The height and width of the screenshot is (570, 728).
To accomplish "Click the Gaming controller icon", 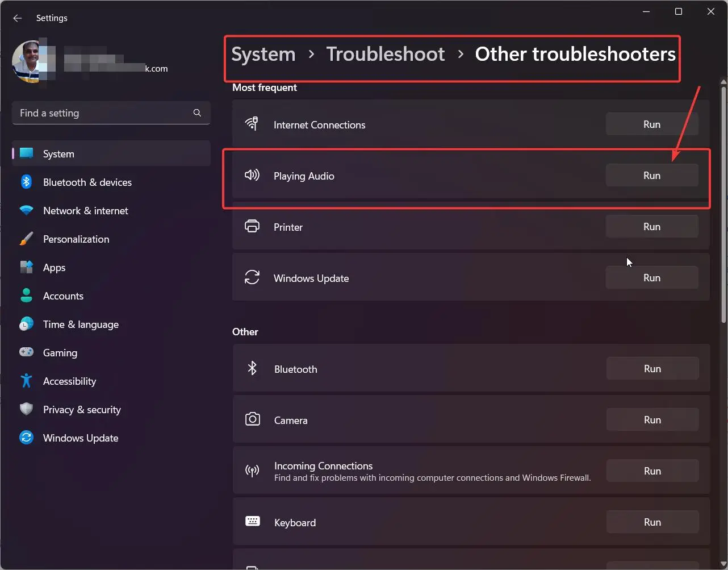I will (27, 352).
